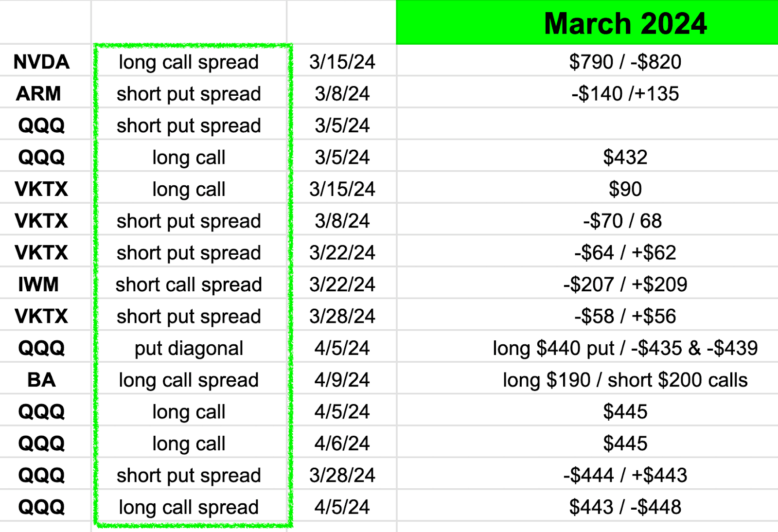Click the put diagonal strategy cell
Viewport: 778px width, 532px height.
pos(189,347)
